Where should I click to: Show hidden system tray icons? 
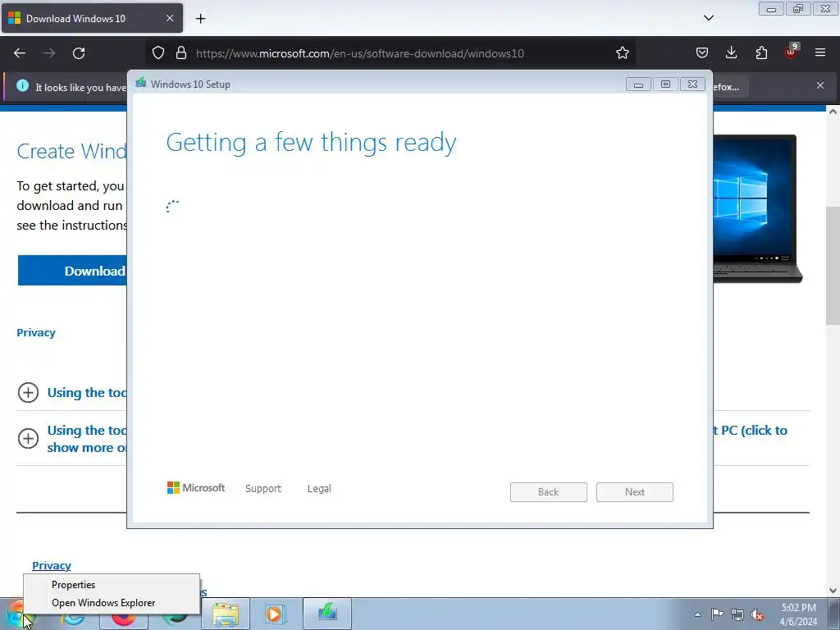coord(697,614)
